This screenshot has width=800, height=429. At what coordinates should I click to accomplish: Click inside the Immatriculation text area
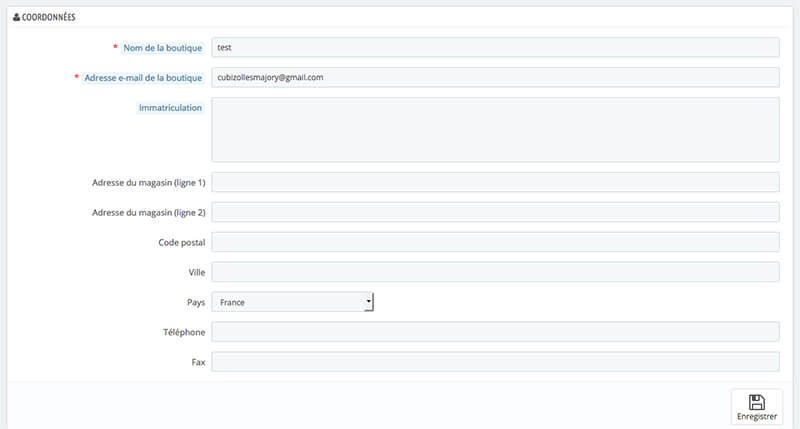coord(495,129)
